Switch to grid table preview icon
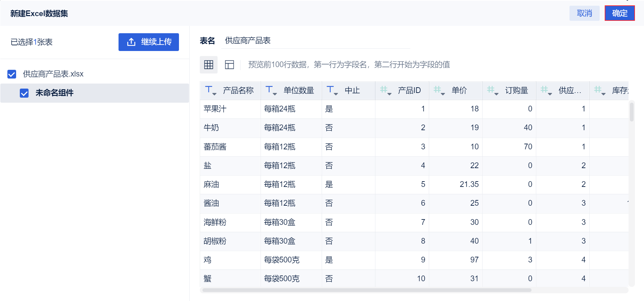This screenshot has width=644, height=301. pos(209,65)
